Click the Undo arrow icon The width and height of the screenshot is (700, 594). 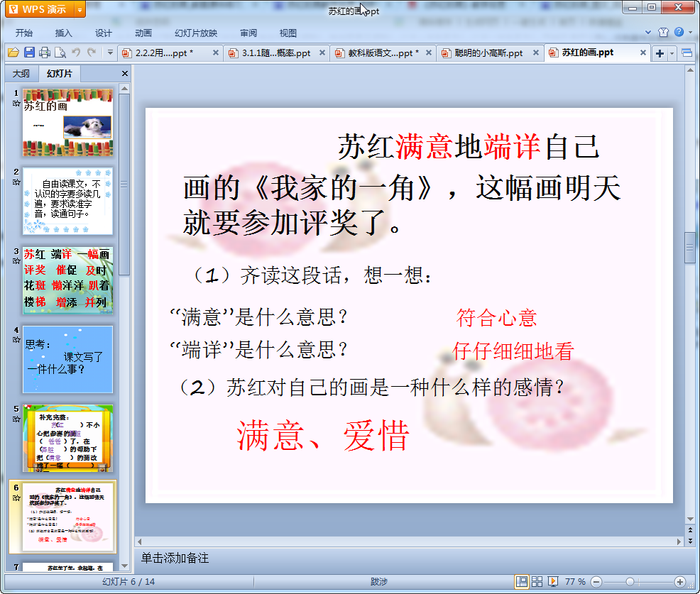77,53
